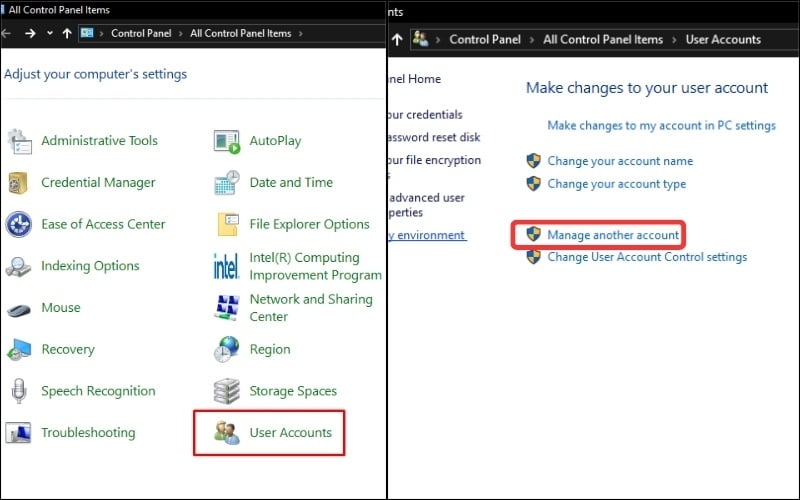This screenshot has height=500, width=800.
Task: Click All Control Panel Items breadcrumb, left window
Action: [240, 34]
